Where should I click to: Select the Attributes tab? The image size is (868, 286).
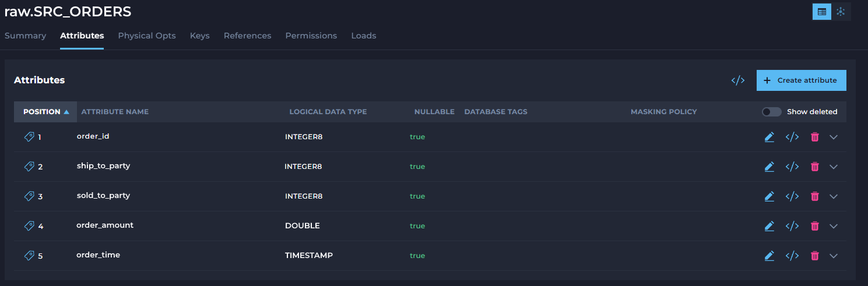click(82, 36)
